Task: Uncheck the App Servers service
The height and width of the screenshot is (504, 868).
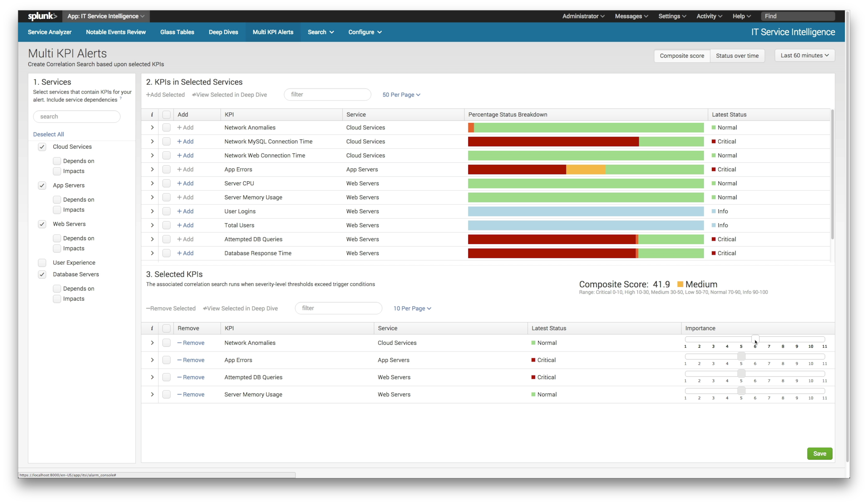Action: pyautogui.click(x=42, y=186)
